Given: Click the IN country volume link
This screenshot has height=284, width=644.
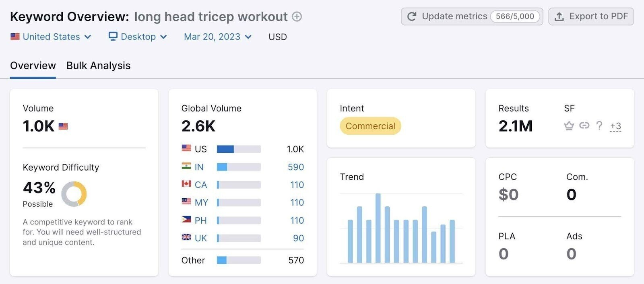Looking at the screenshot, I should [199, 167].
